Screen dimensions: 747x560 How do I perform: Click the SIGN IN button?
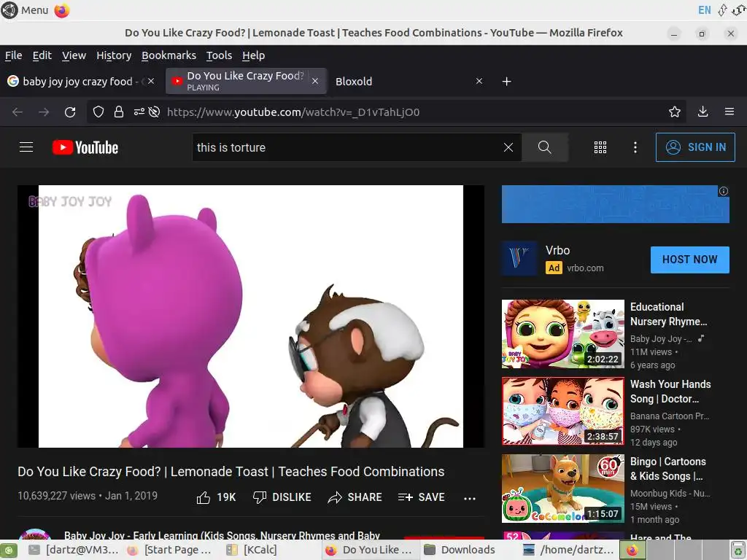pyautogui.click(x=695, y=147)
